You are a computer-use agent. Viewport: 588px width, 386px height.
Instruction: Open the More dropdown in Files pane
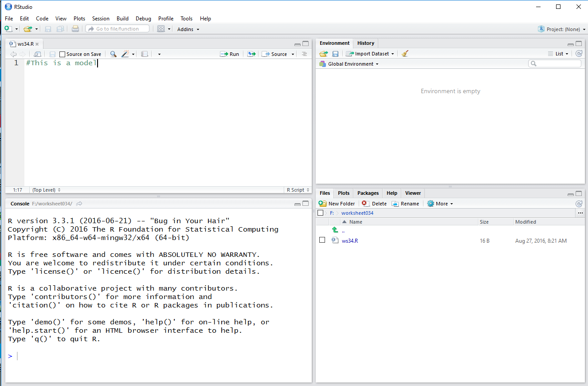[440, 204]
